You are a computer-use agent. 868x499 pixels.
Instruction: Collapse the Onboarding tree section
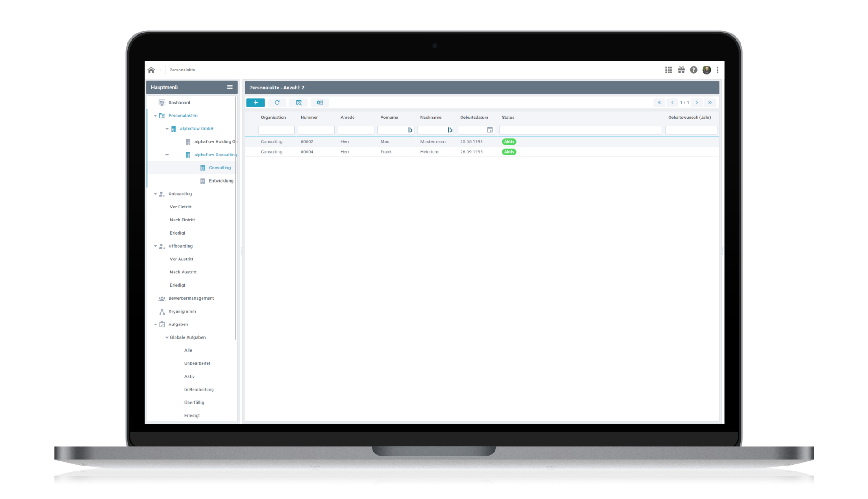click(156, 194)
